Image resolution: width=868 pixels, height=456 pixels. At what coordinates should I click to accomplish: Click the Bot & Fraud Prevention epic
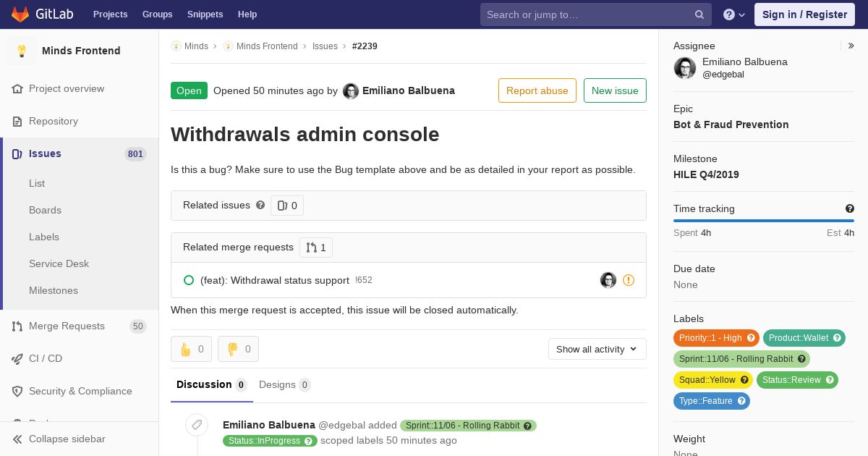click(731, 124)
